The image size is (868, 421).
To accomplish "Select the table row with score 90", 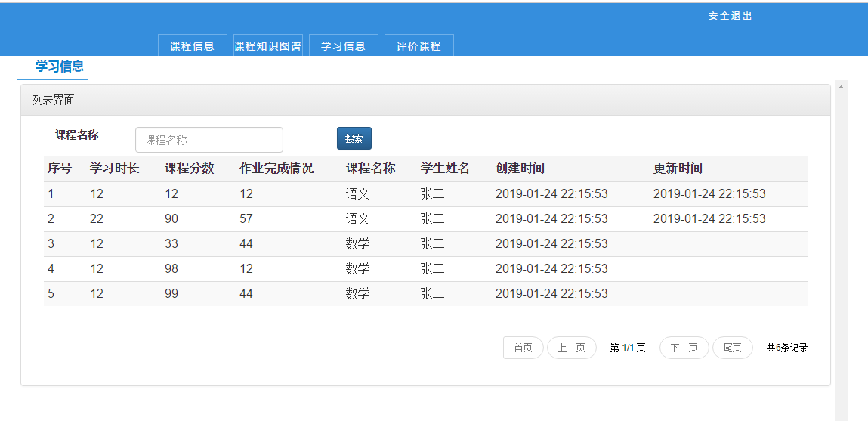I will click(x=425, y=219).
